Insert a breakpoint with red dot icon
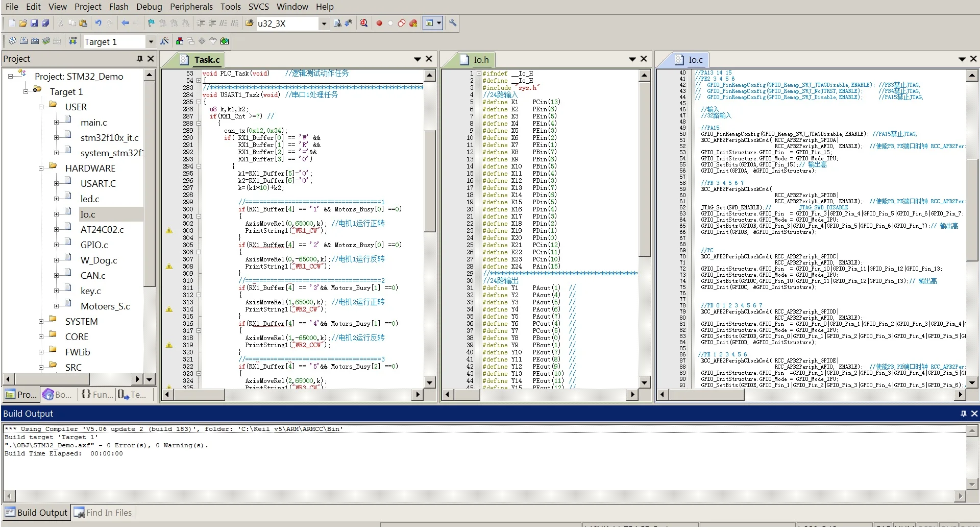Viewport: 980px width, 530px height. [379, 23]
